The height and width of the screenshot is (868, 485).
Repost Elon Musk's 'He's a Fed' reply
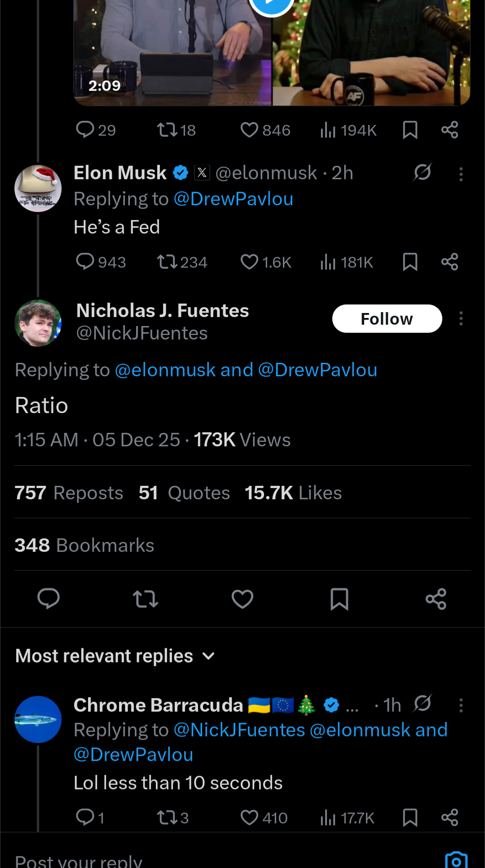[167, 262]
